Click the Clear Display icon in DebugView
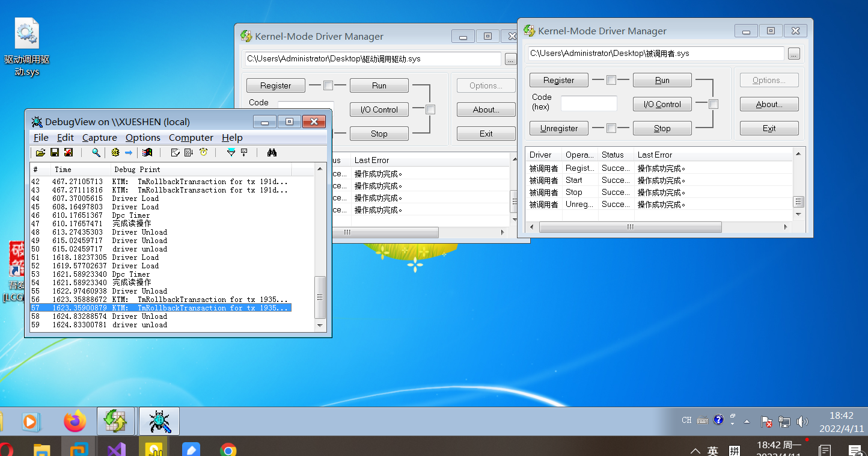Viewport: 868px width, 456px height. coord(175,153)
